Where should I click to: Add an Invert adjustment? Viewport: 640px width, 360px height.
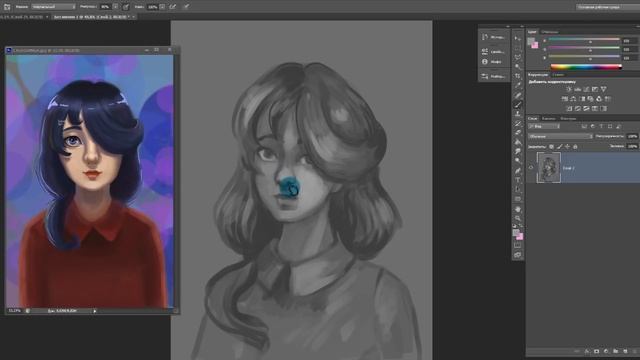569,109
